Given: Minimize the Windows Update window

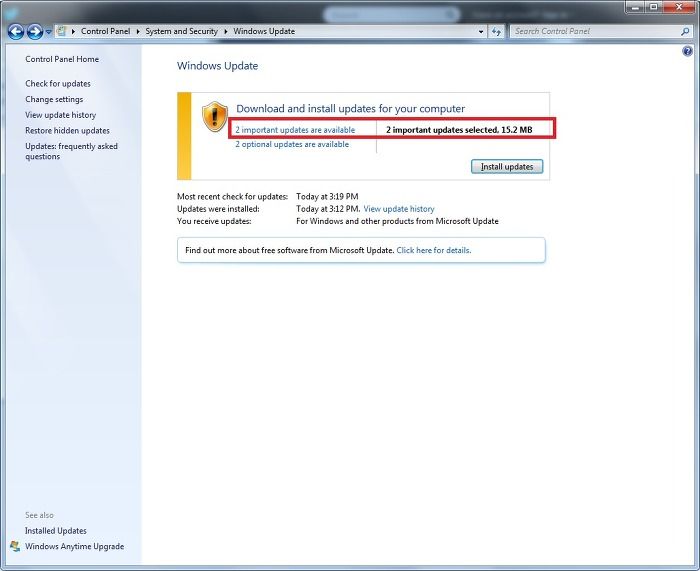Looking at the screenshot, I should point(635,7).
